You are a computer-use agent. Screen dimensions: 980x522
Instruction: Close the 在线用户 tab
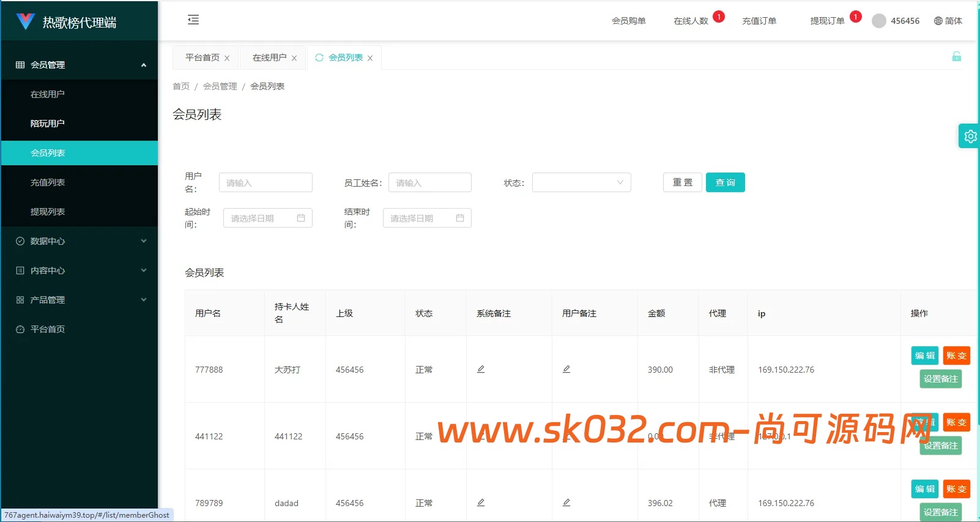294,58
